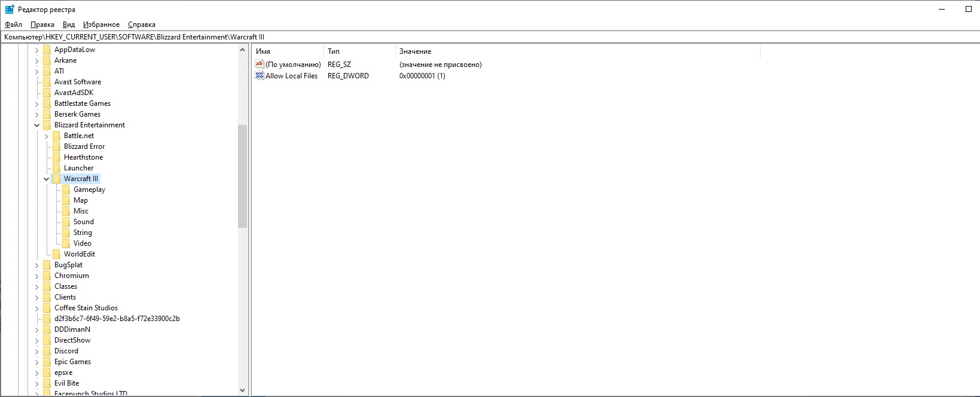Select the epsxe key label
The height and width of the screenshot is (397, 980).
pyautogui.click(x=63, y=372)
